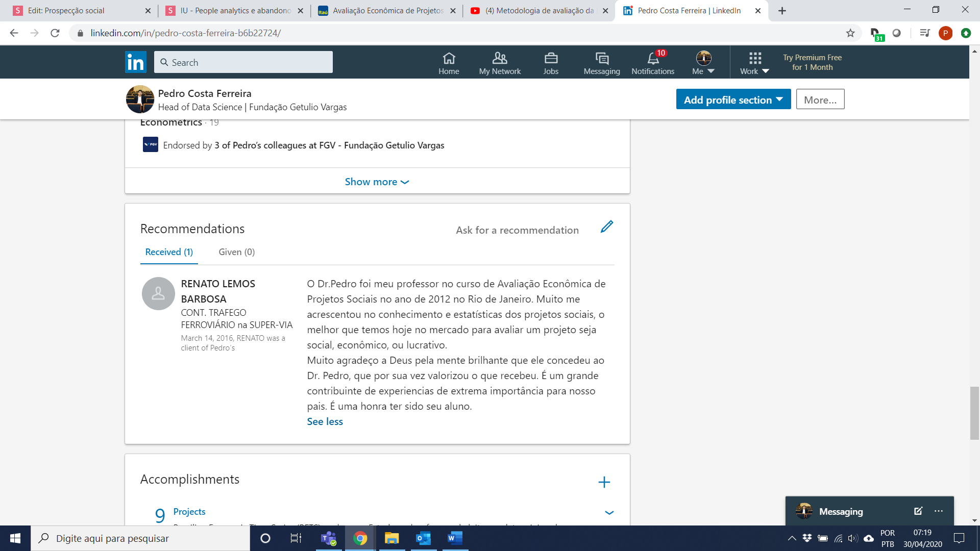This screenshot has width=980, height=551.
Task: Add accomplishment with plus icon
Action: (604, 482)
